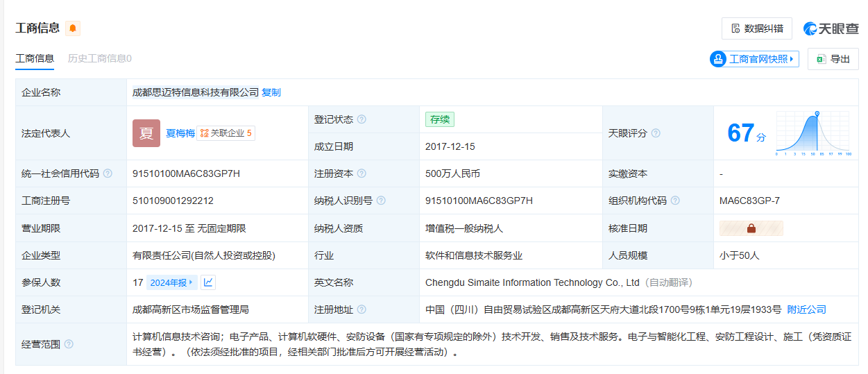Click help icon beside 注册资本
The width and height of the screenshot is (868, 374).
pyautogui.click(x=361, y=173)
